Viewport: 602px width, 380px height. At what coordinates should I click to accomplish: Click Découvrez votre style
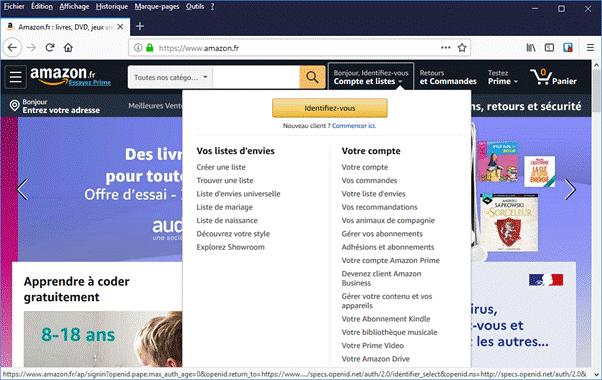coord(233,234)
